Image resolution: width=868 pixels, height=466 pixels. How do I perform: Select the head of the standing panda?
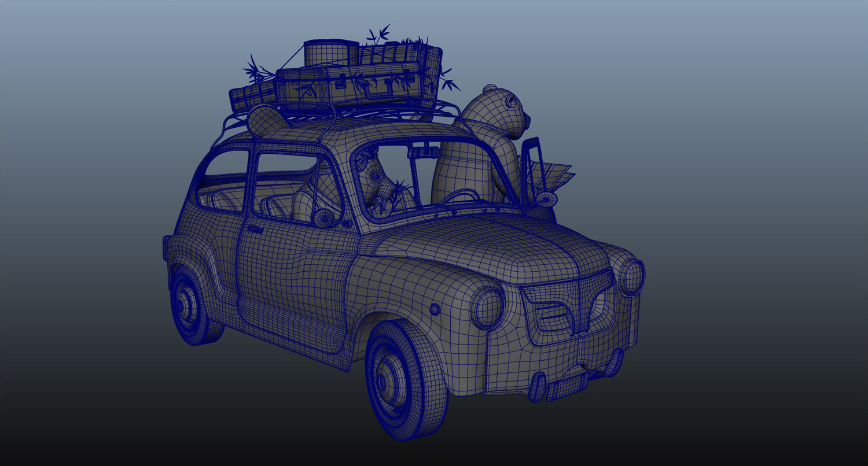tap(499, 110)
